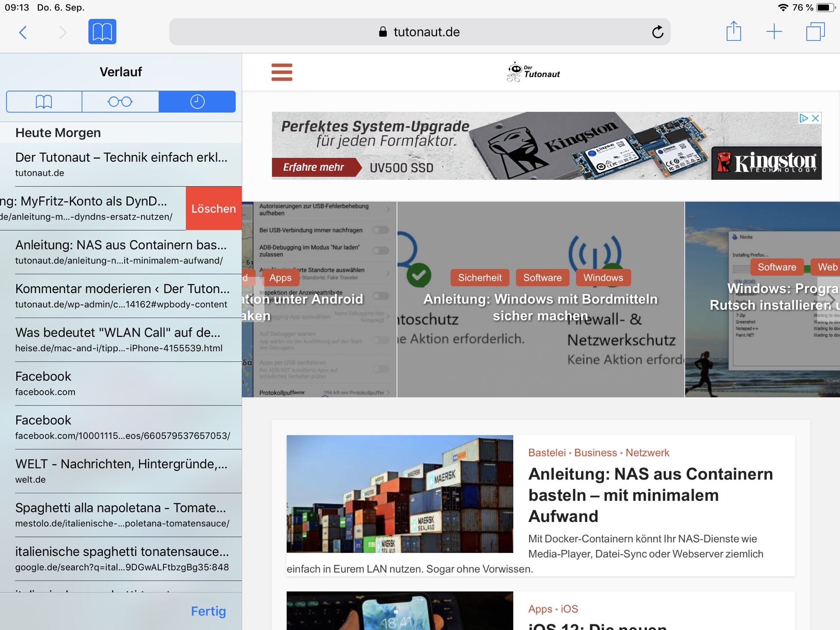Advance the slider with right chevron
Viewport: 840px width, 630px height.
(830, 300)
